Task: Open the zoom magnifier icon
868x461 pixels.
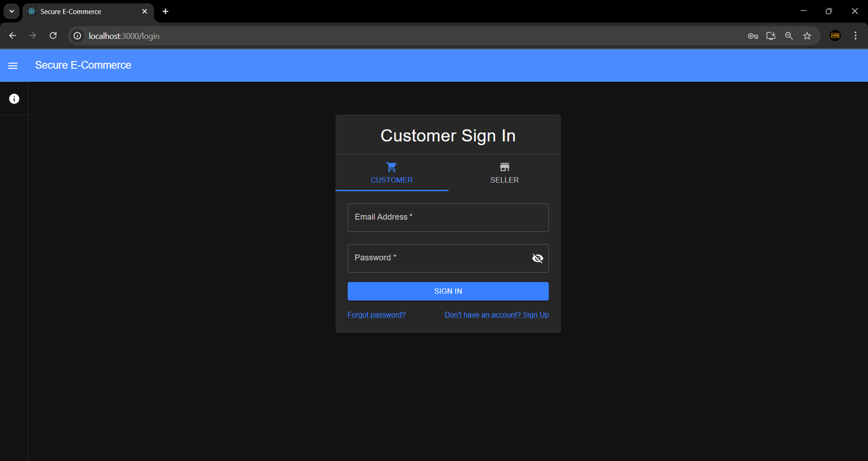Action: point(789,36)
